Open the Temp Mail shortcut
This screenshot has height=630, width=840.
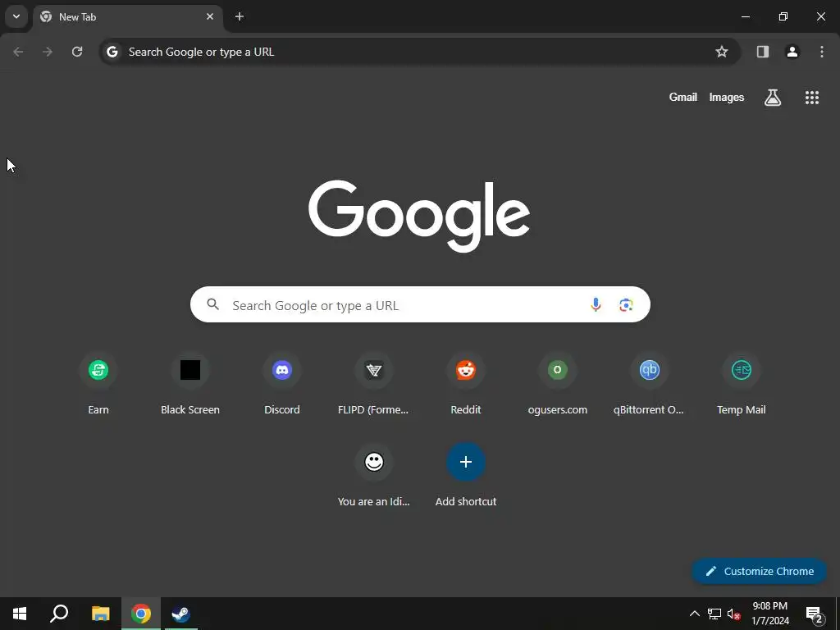click(x=742, y=384)
